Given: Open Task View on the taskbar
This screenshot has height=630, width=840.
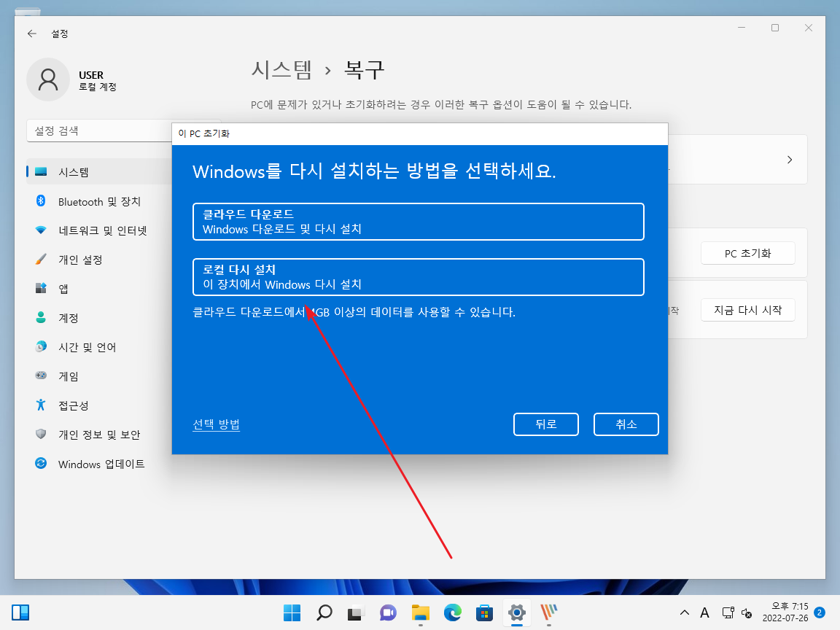Looking at the screenshot, I should [x=356, y=612].
